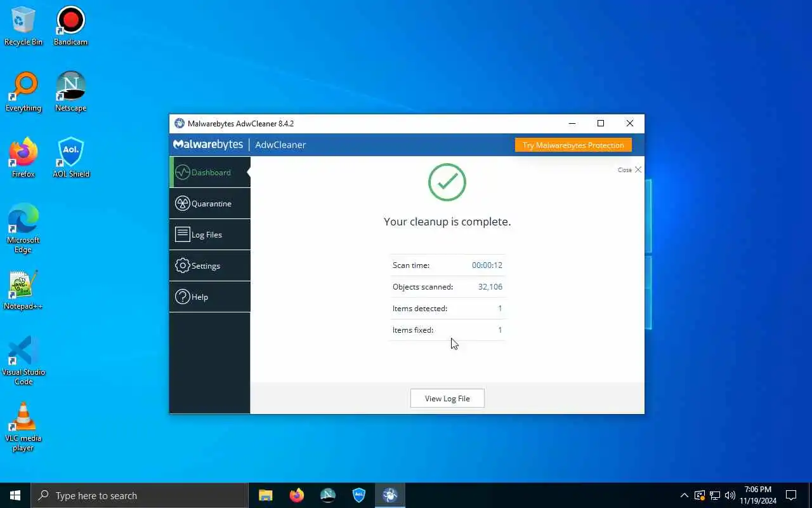
Task: Click View Log File button
Action: point(447,398)
